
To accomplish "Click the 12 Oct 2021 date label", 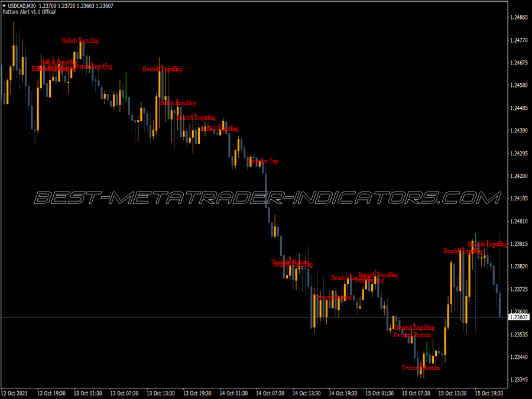I will [15, 393].
